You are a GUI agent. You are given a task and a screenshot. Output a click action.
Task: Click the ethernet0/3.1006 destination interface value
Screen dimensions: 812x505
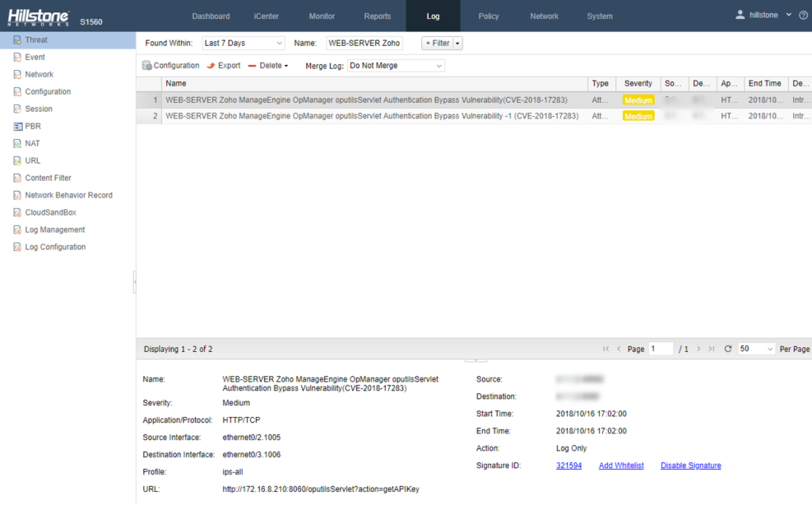[252, 455]
